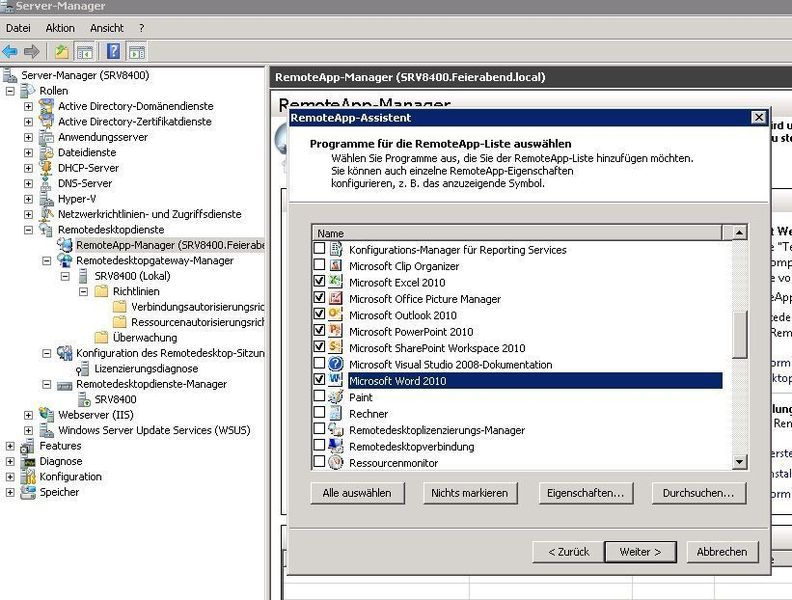The height and width of the screenshot is (600, 792).
Task: Toggle the Show/Hide console tree icon
Action: pyautogui.click(x=85, y=52)
